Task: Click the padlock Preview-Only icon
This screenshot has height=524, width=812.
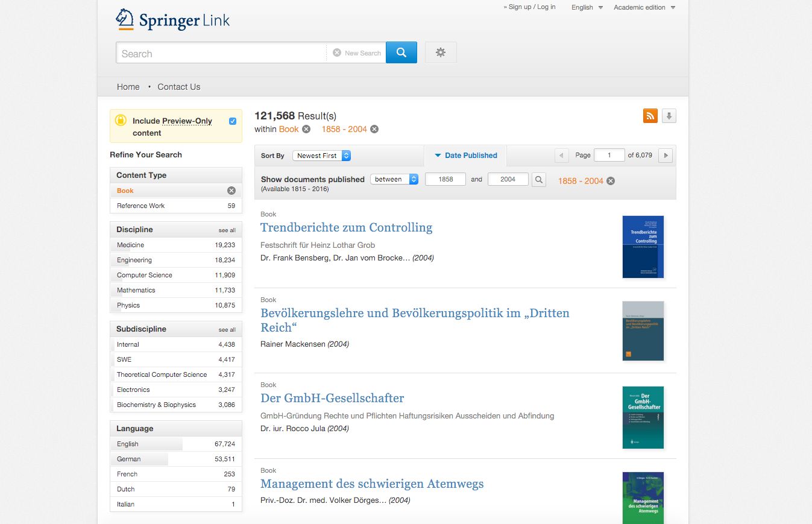Action: 121,120
